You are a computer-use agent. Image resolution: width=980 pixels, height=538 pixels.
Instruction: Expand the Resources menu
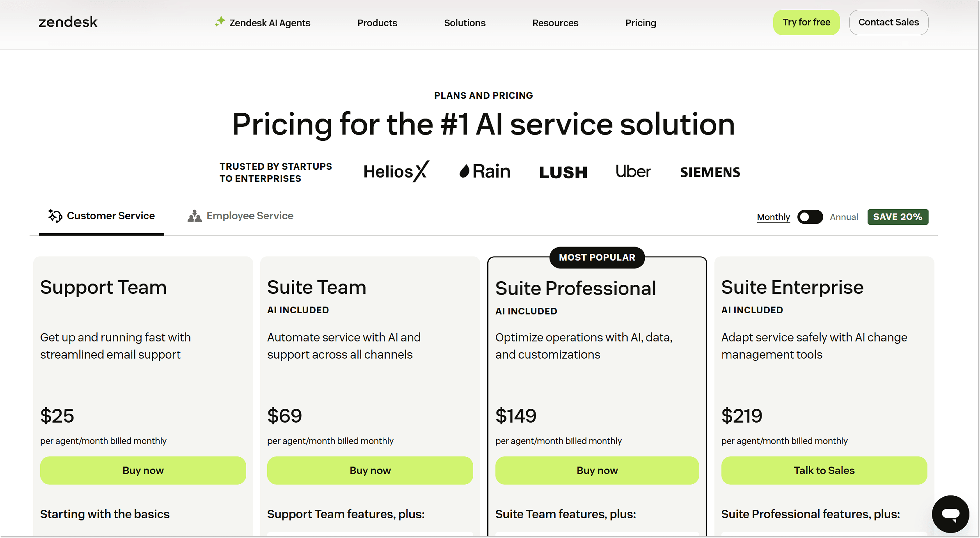[x=555, y=23]
